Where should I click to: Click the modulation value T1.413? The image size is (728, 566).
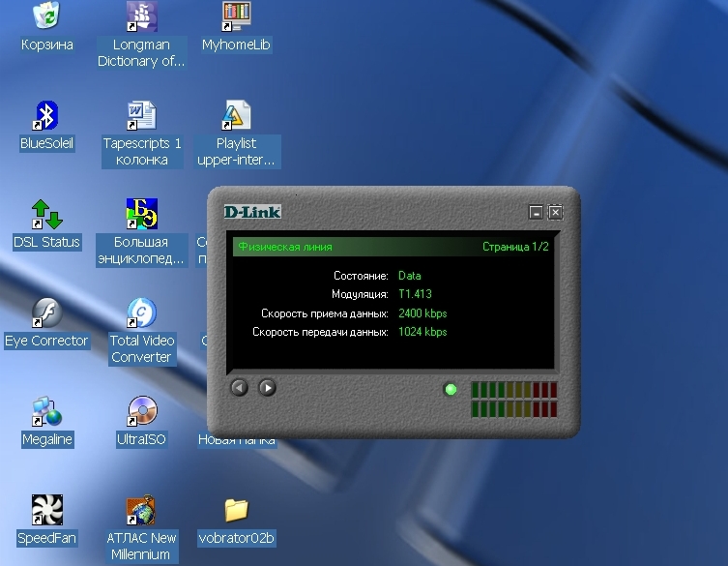tap(415, 294)
